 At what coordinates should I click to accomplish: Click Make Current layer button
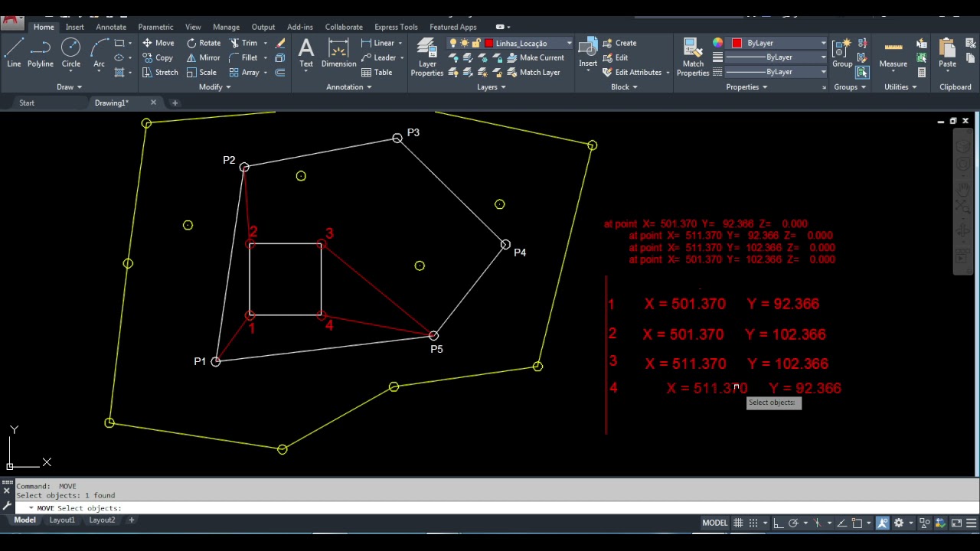pos(535,57)
